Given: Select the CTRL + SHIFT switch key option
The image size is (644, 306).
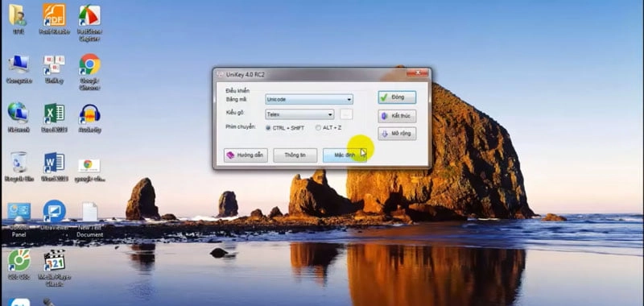Looking at the screenshot, I should coord(285,128).
